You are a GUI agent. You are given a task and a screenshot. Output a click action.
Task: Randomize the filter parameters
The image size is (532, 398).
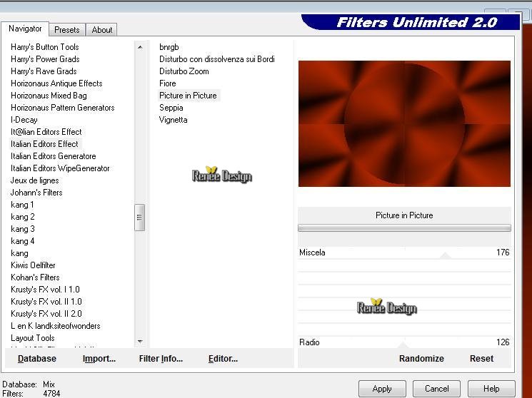pos(421,358)
